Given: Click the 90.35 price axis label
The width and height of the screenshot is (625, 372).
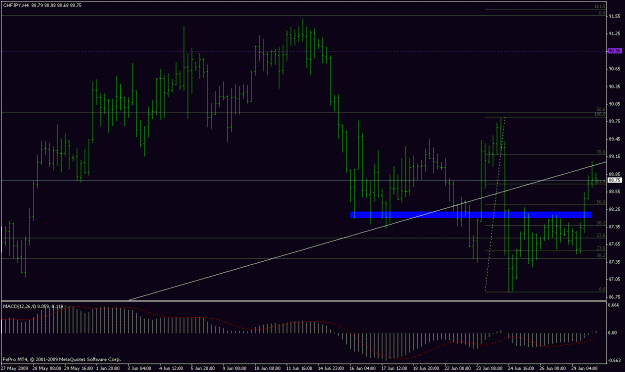Looking at the screenshot, I should click(614, 86).
